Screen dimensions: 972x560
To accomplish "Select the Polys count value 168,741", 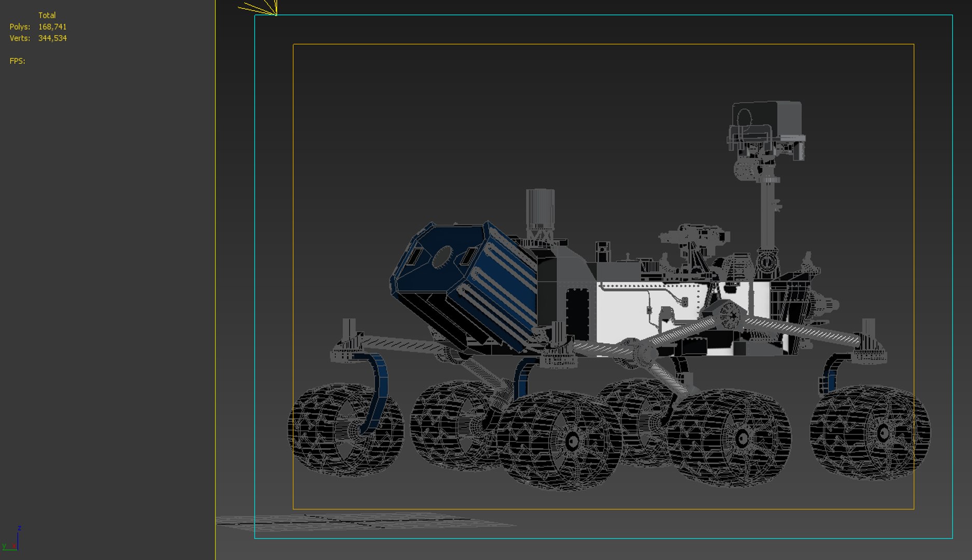I will (x=52, y=27).
